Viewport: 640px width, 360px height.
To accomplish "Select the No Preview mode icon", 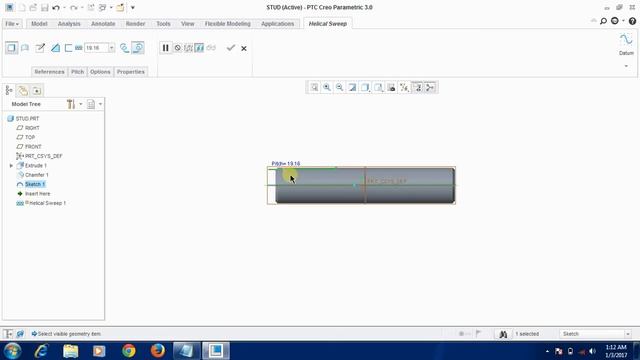I will click(178, 48).
